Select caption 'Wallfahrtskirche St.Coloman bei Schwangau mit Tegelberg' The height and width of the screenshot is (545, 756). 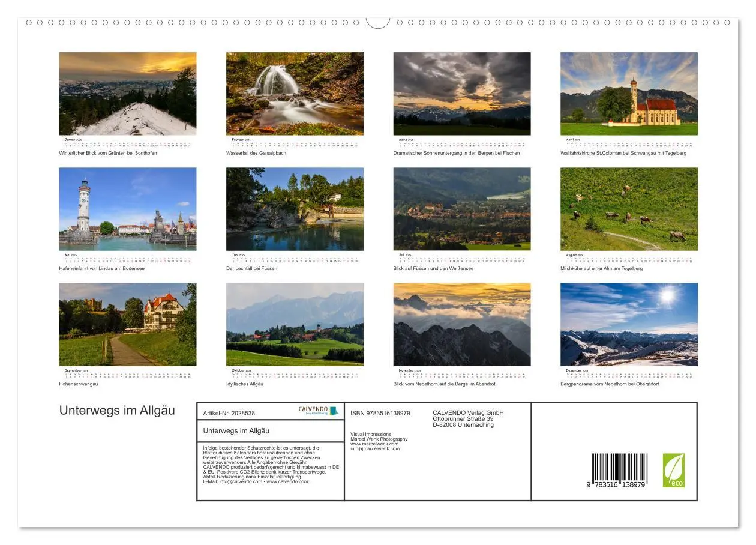pyautogui.click(x=623, y=153)
